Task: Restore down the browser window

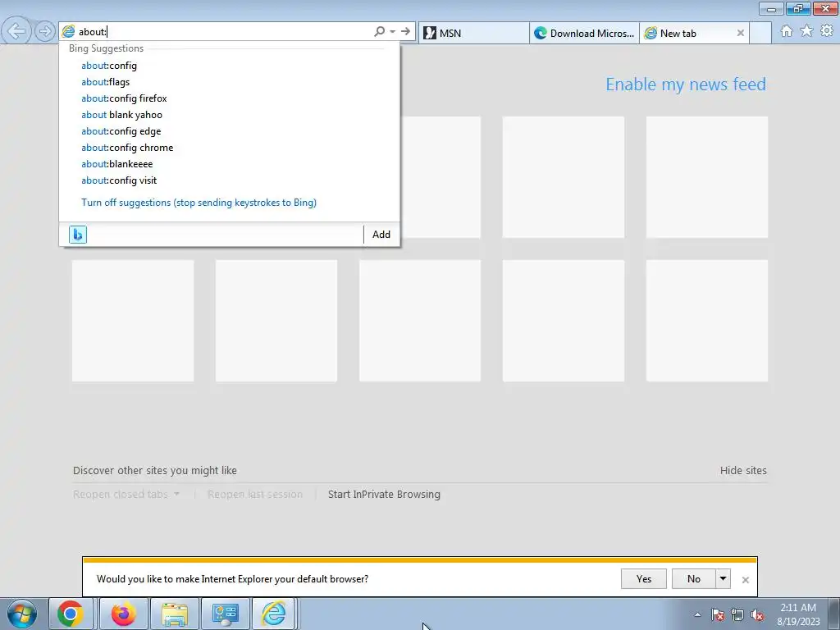Action: tap(798, 8)
